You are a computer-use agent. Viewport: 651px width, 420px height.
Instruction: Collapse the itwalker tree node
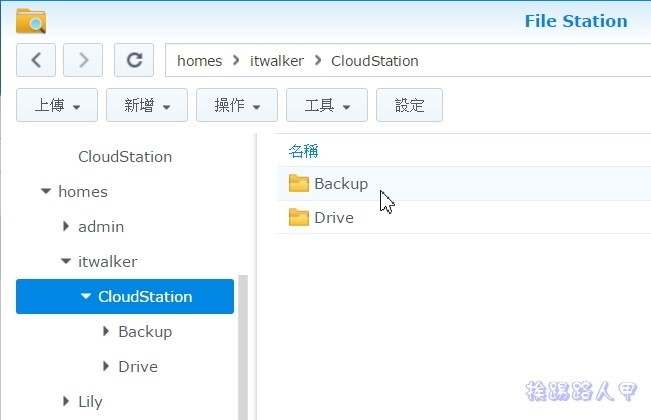click(65, 261)
